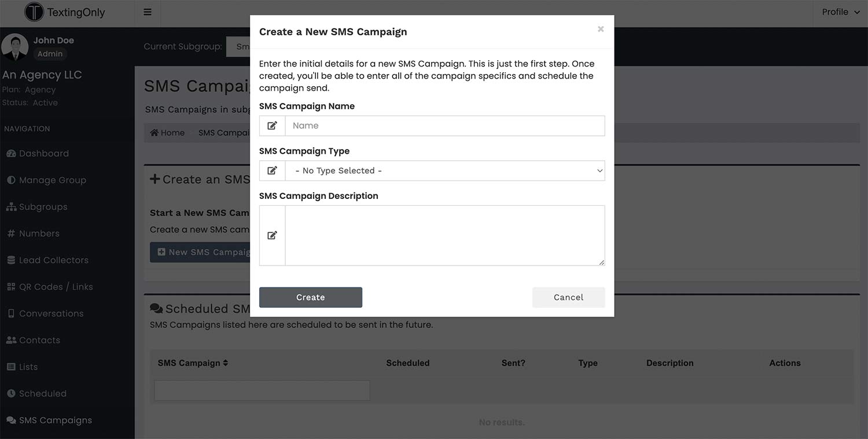Click the SMS Campaign Name input field
This screenshot has height=439, width=868.
point(446,126)
